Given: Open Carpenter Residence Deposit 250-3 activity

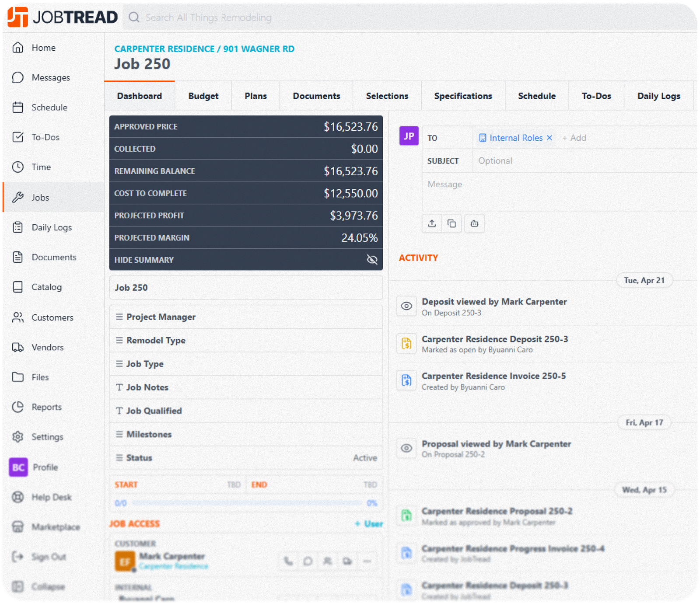Looking at the screenshot, I should pos(495,339).
